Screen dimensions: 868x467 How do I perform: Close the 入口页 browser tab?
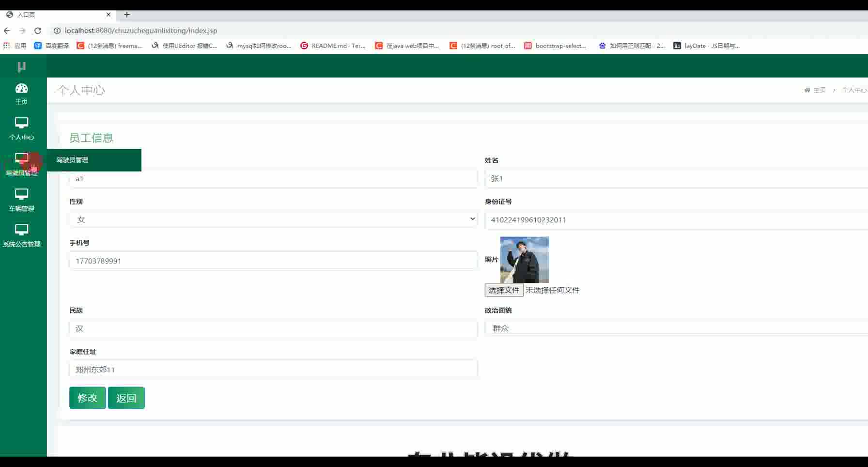[108, 15]
